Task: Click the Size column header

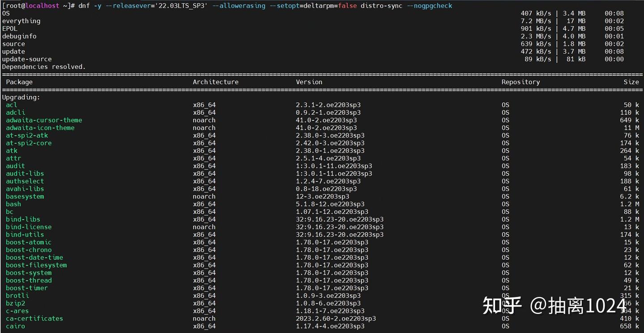Action: pyautogui.click(x=631, y=82)
